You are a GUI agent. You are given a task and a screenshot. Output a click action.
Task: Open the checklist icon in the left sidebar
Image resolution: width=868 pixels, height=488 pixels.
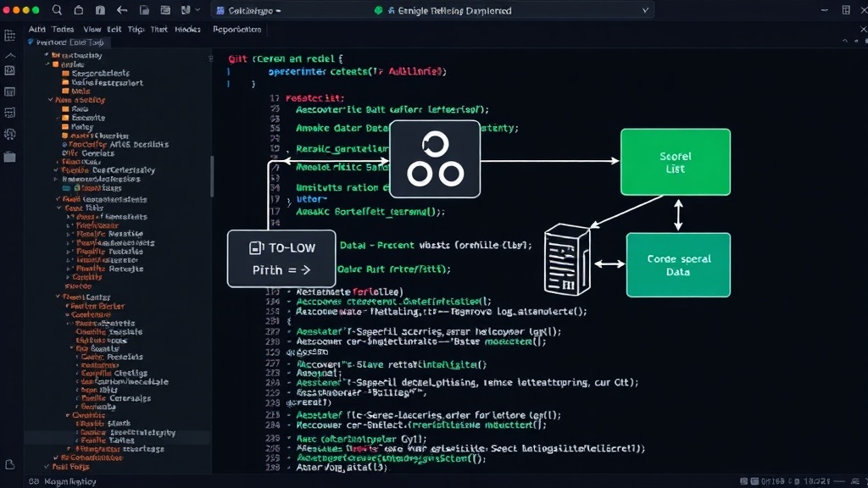tap(10, 113)
